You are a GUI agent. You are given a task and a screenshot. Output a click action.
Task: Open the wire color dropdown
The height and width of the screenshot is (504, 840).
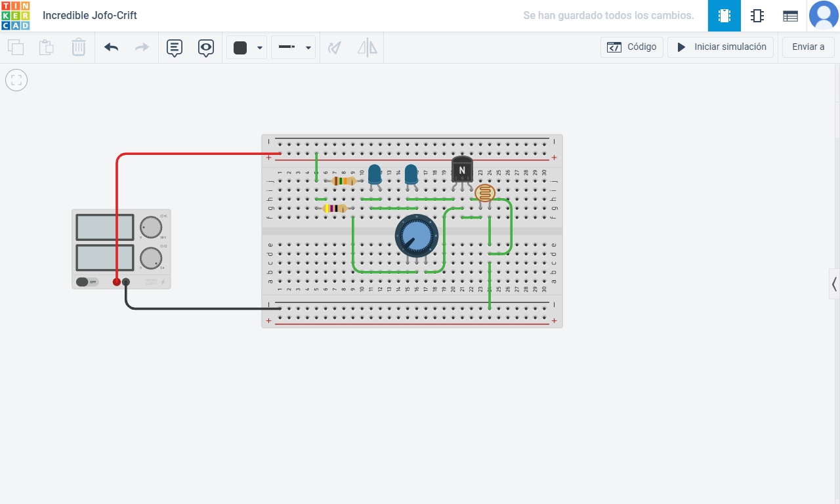[x=259, y=47]
